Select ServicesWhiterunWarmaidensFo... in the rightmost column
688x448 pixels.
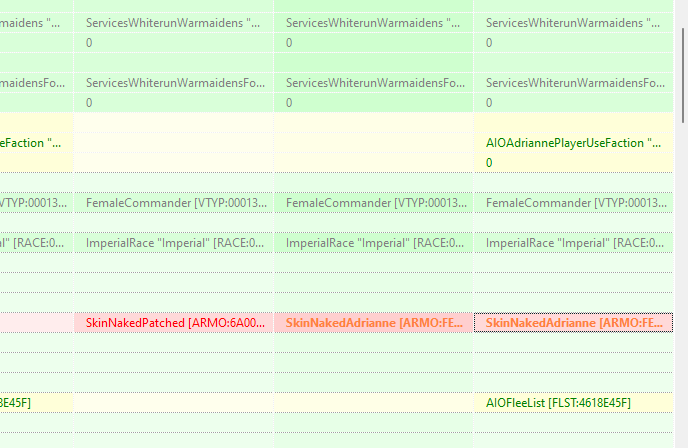573,83
